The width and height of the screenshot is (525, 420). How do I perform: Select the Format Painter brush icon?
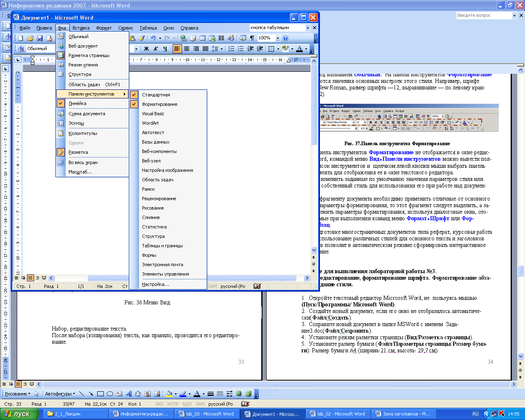[x=142, y=38]
